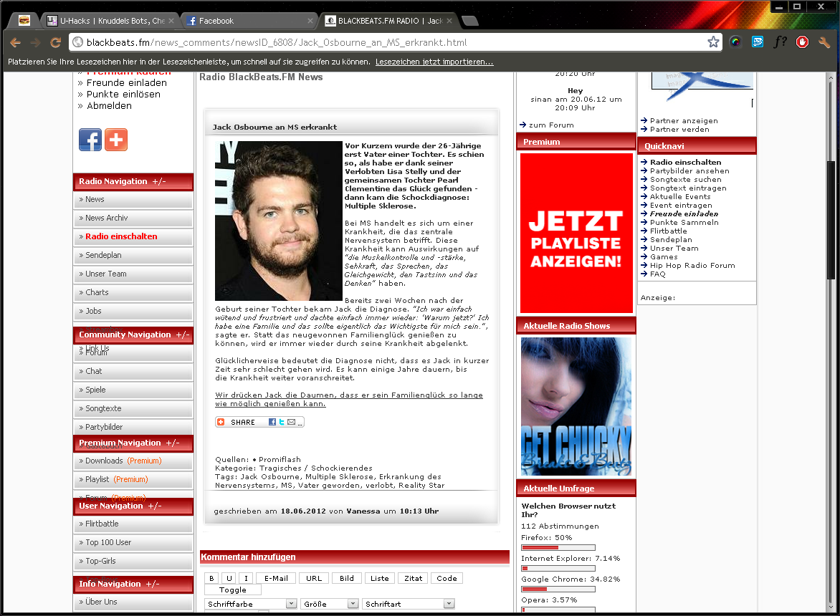Open News Archiv in the sidebar menu
The image size is (840, 616).
pyautogui.click(x=133, y=218)
